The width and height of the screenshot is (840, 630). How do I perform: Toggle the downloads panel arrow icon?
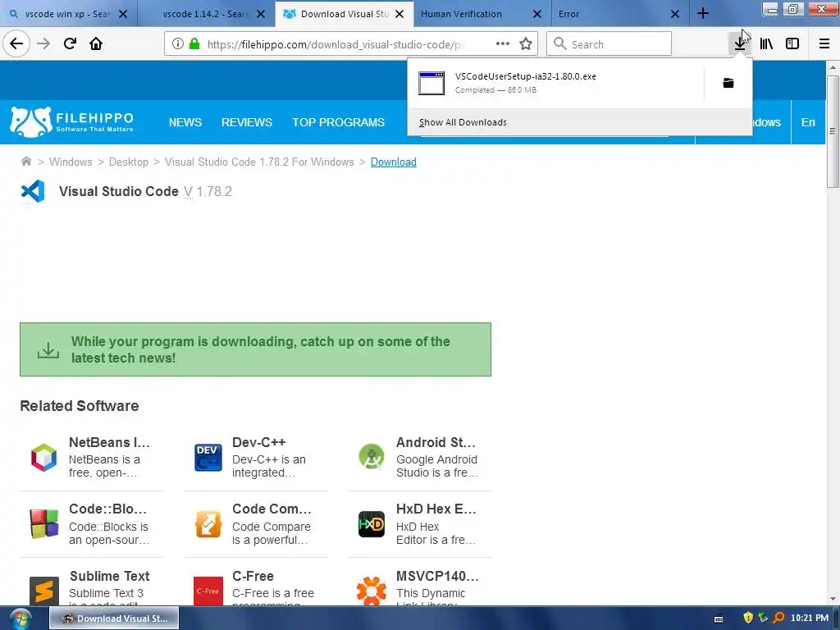[740, 44]
